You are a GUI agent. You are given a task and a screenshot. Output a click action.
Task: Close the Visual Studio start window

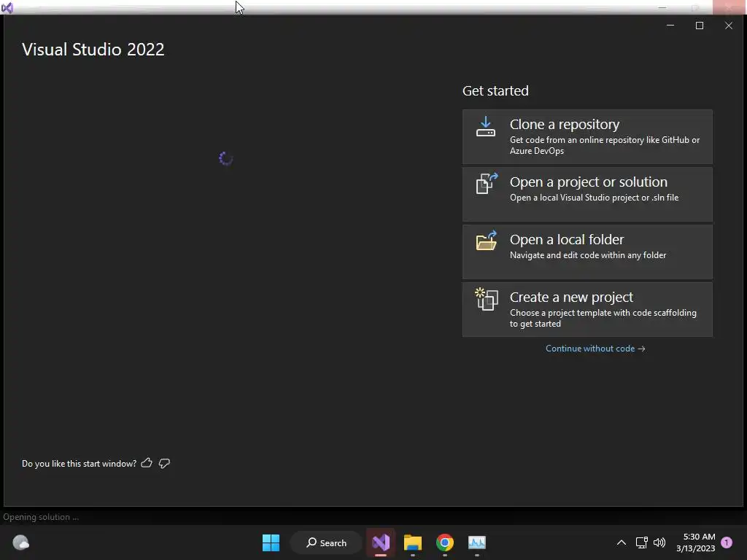[729, 26]
